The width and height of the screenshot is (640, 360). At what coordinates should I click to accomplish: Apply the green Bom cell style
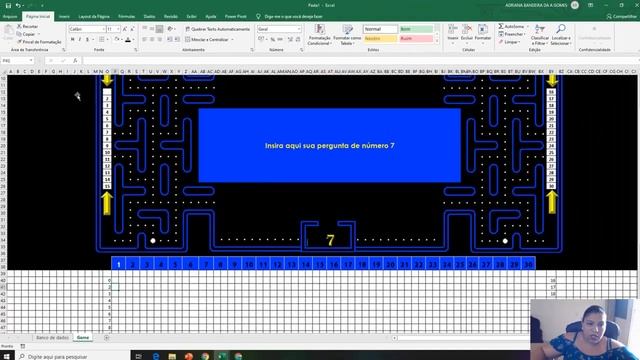pyautogui.click(x=416, y=29)
